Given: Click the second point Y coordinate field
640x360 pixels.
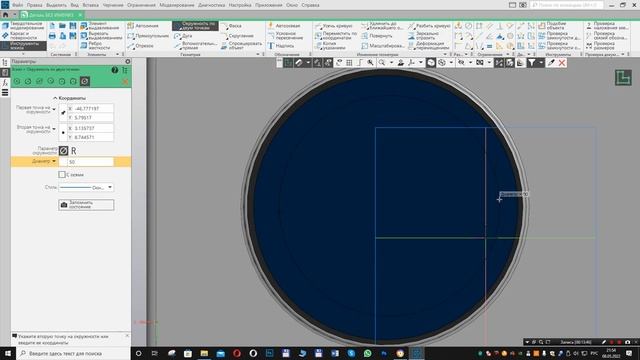Looking at the screenshot, I should [x=91, y=137].
